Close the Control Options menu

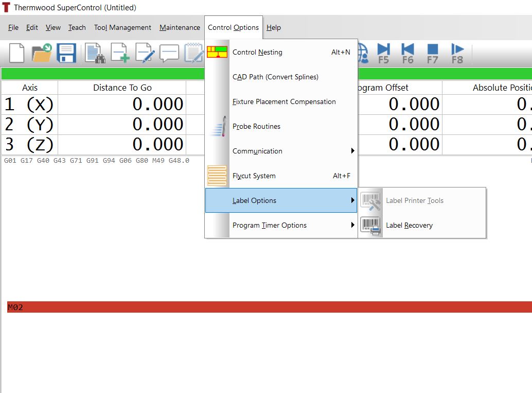coord(234,27)
